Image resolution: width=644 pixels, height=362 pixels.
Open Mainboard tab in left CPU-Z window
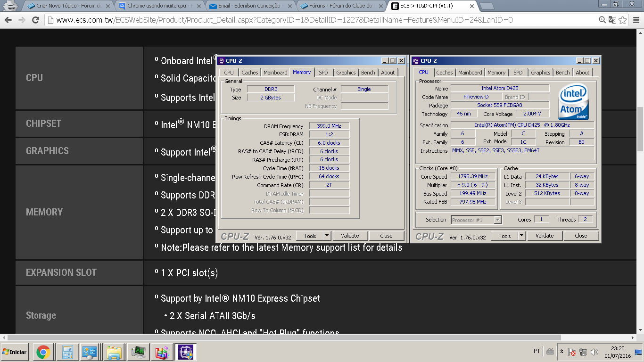point(275,73)
